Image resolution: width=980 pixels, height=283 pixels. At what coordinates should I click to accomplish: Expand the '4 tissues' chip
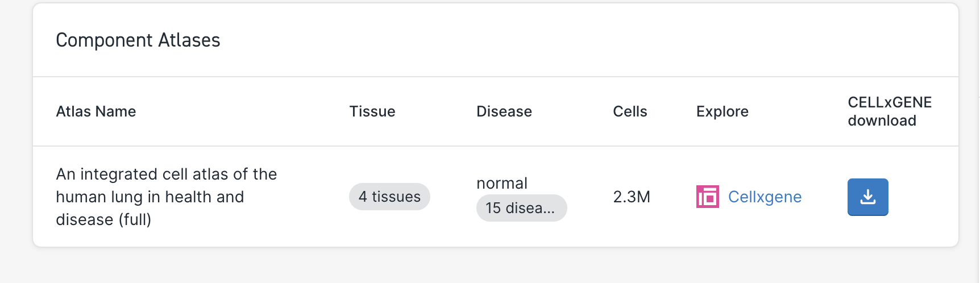(389, 197)
